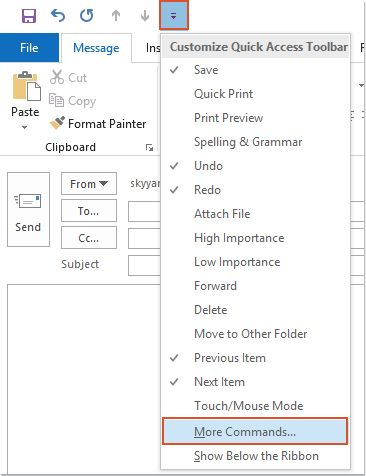This screenshot has width=366, height=476.
Task: Select Show Below the Ribbon option
Action: (255, 456)
